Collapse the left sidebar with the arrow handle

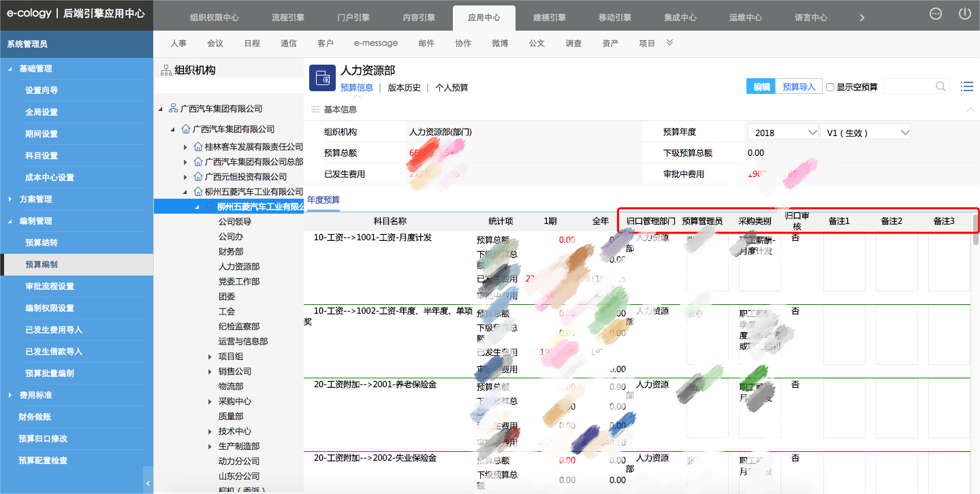point(148,484)
